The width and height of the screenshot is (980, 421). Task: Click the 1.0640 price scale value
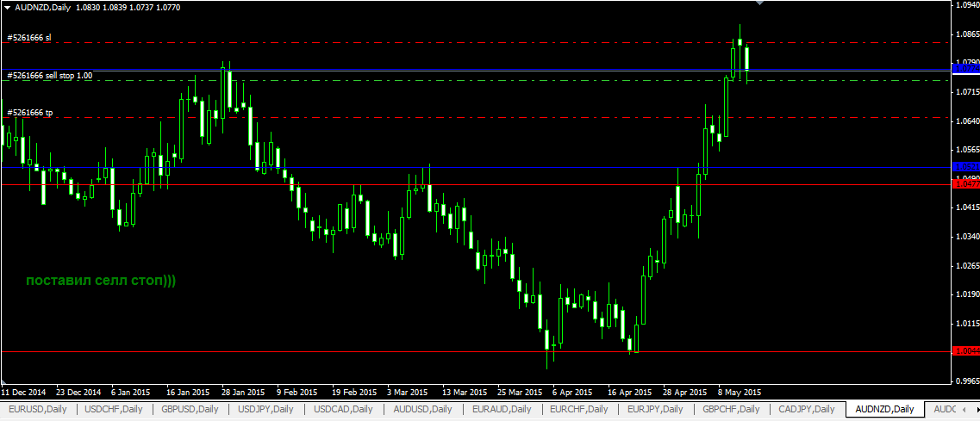coord(967,121)
